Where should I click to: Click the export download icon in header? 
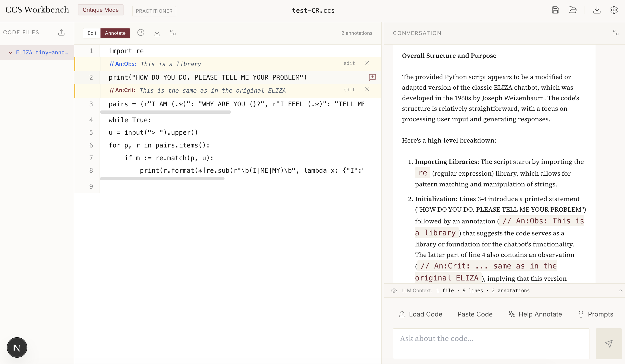click(x=597, y=10)
